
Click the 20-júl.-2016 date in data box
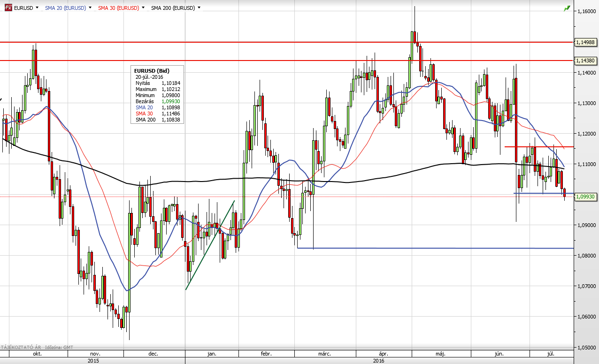[150, 76]
